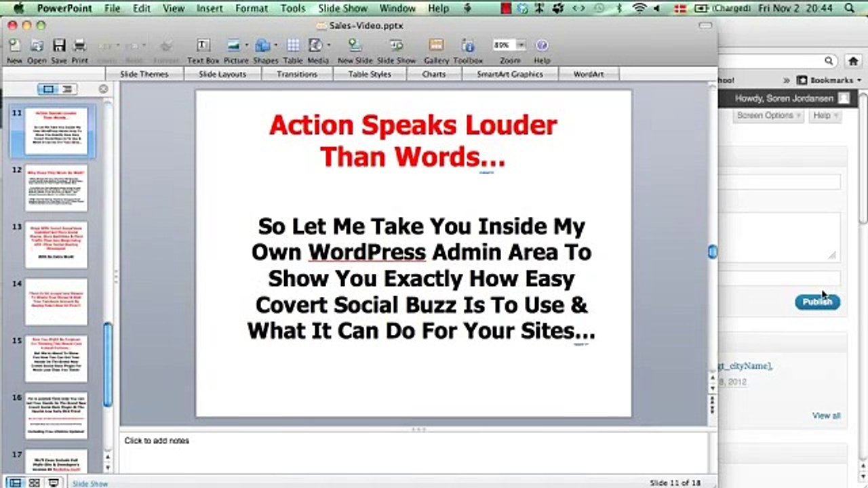Select slide 16 thumbnail
868x488 pixels.
[56, 415]
